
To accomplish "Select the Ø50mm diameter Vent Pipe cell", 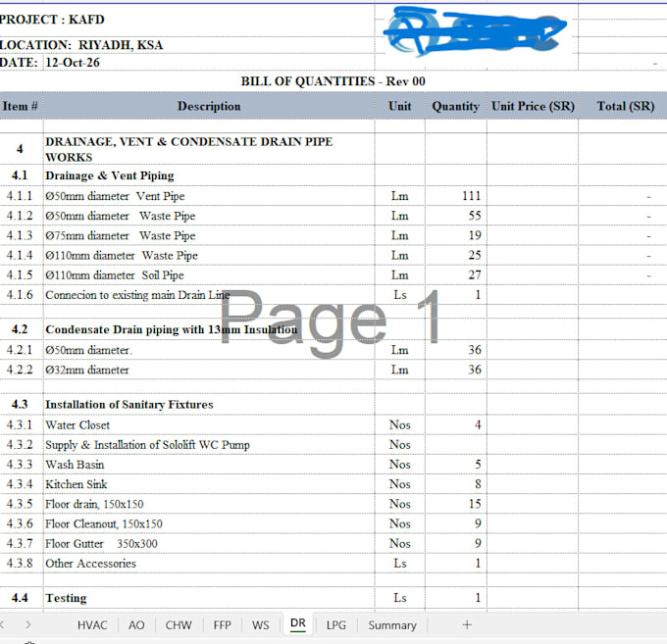I will (x=209, y=196).
